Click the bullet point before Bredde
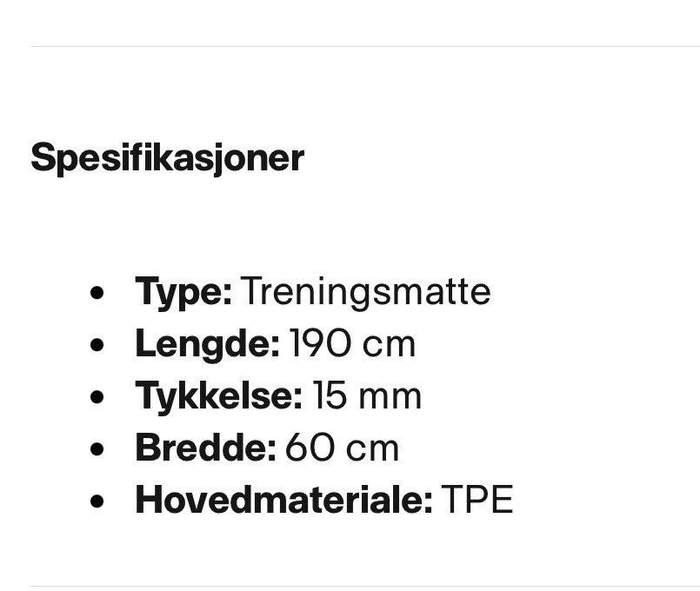The width and height of the screenshot is (700, 591). click(x=97, y=448)
